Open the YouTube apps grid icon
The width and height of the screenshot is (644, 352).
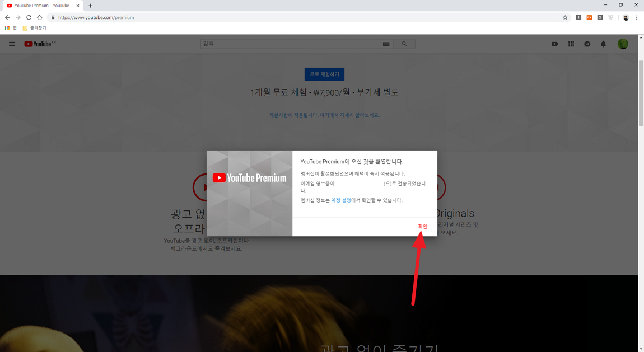571,44
